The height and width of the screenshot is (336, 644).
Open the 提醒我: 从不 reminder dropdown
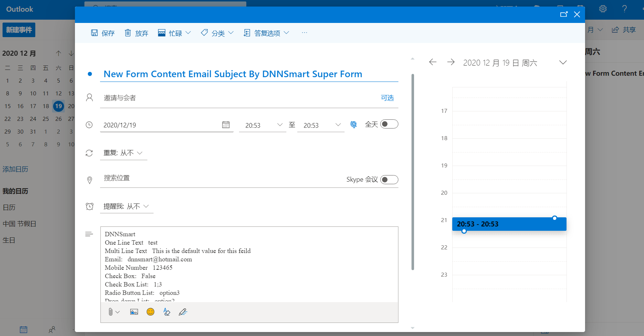(x=127, y=206)
